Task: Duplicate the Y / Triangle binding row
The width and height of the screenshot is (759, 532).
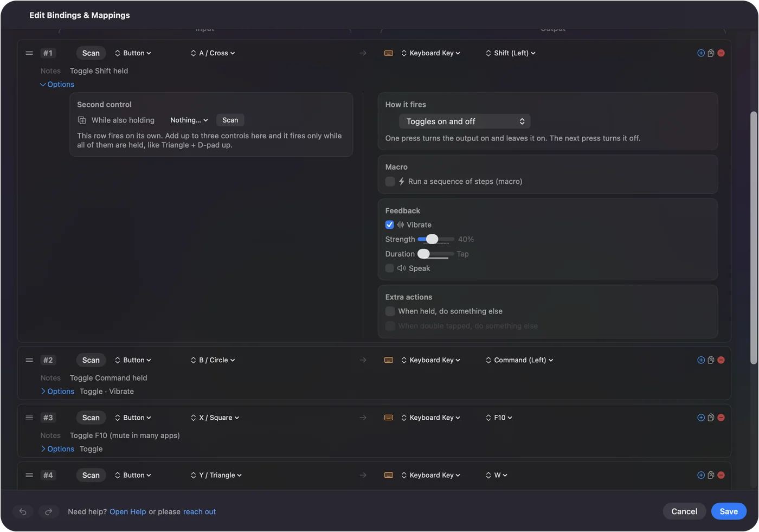Action: [711, 475]
